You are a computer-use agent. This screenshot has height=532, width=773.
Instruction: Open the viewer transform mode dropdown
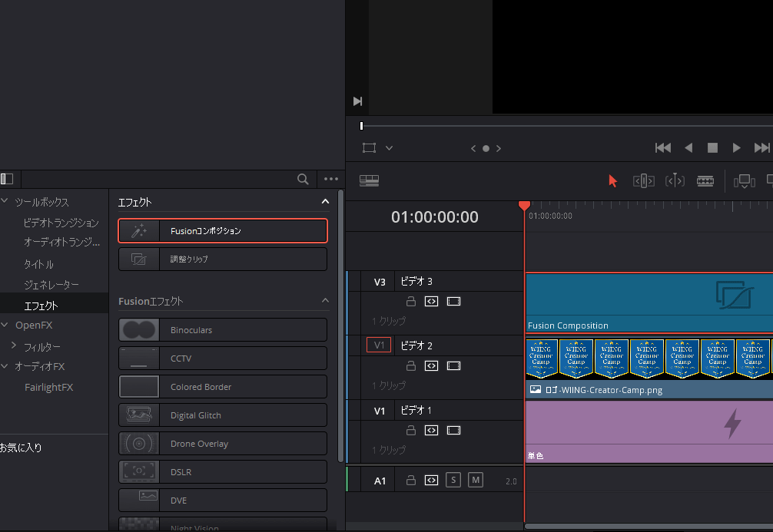pyautogui.click(x=389, y=148)
